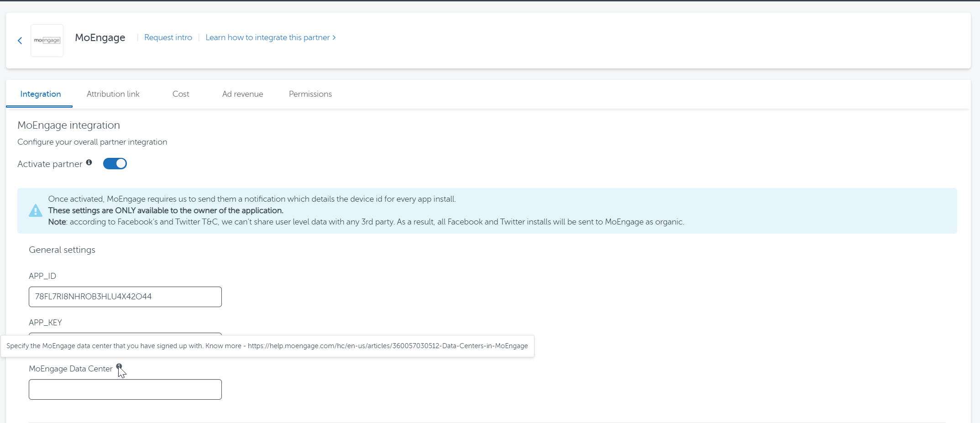980x423 pixels.
Task: Click the warning triangle icon in notice
Action: [x=35, y=210]
